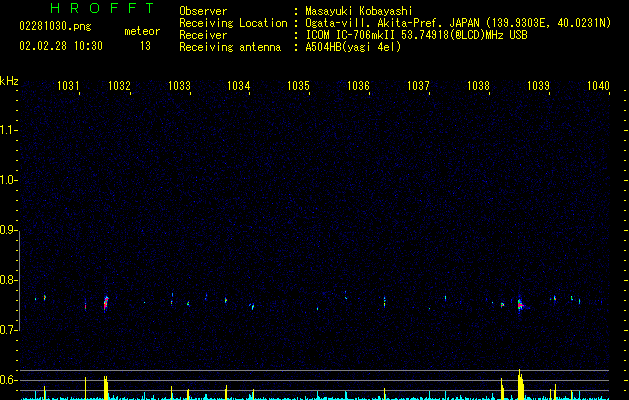Click the Receiving antenna label
The width and height of the screenshot is (629, 400).
tap(230, 47)
